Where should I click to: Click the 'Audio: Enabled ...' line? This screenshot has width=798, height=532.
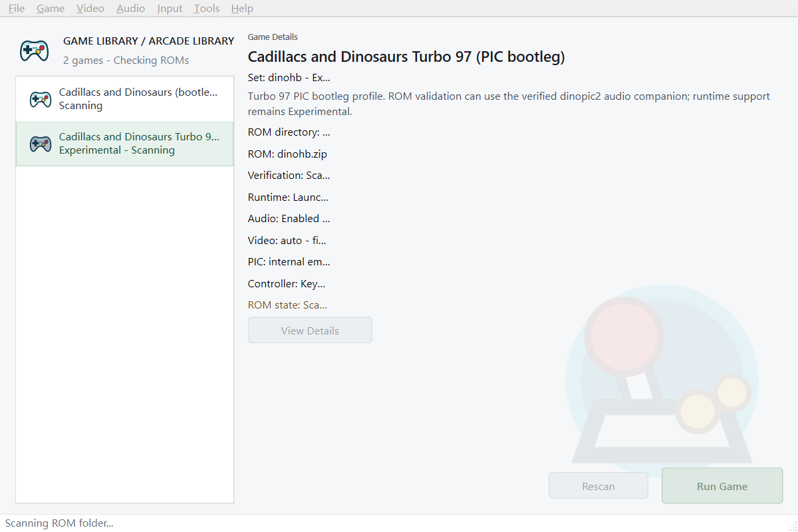[289, 219]
